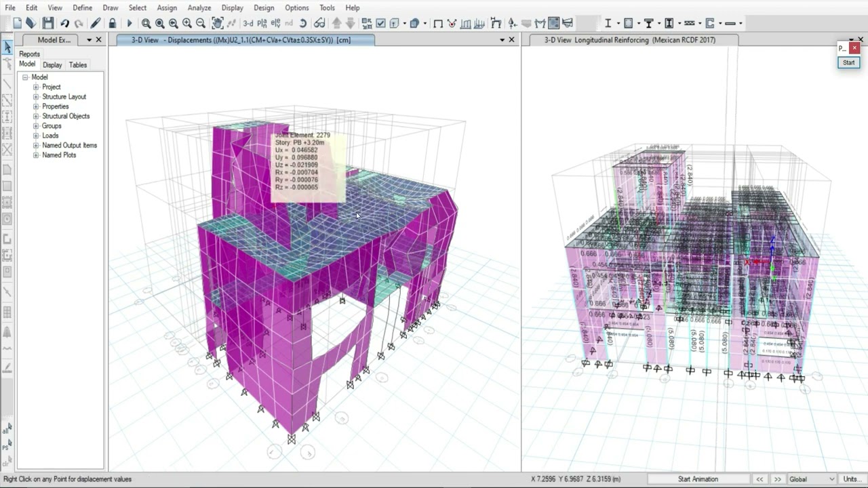Expand the Properties tree node

pyautogui.click(x=36, y=106)
